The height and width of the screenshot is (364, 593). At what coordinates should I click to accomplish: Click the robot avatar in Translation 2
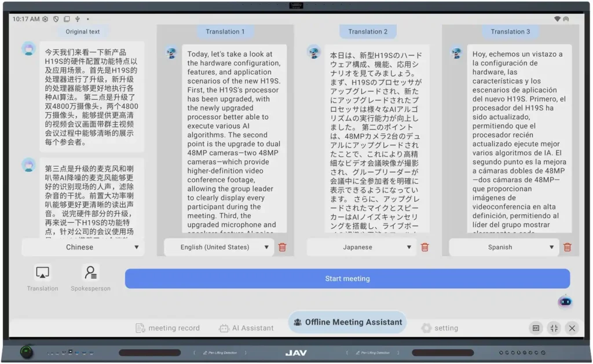click(314, 52)
